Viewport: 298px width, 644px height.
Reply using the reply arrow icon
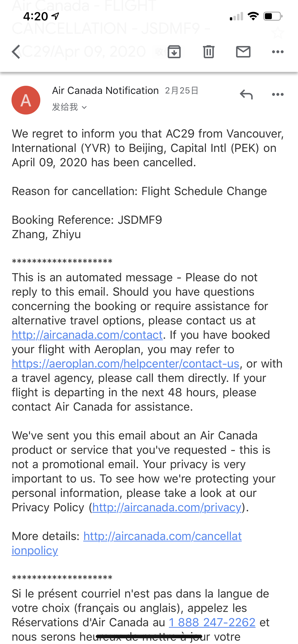coord(246,94)
